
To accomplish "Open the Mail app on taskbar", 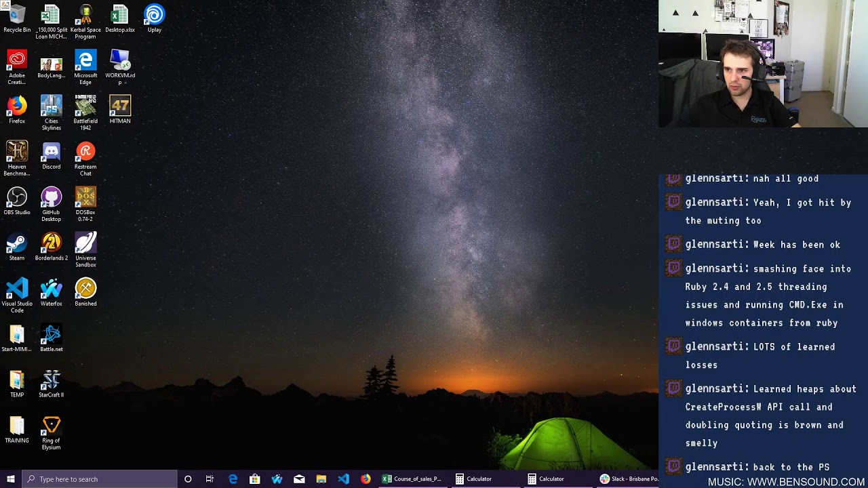I will [299, 479].
